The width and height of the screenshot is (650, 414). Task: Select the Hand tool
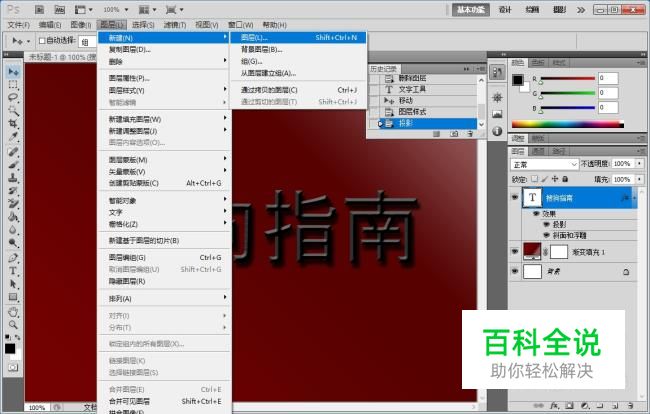(13, 312)
